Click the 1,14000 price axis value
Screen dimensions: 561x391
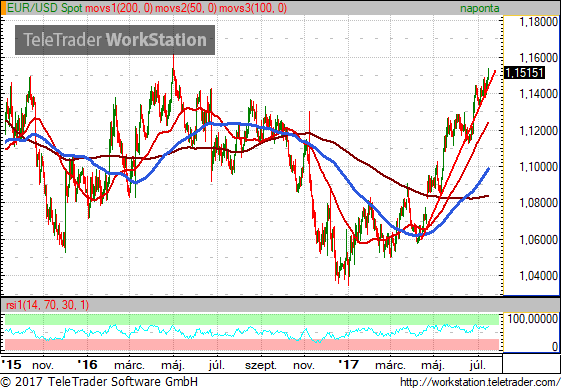coord(538,94)
